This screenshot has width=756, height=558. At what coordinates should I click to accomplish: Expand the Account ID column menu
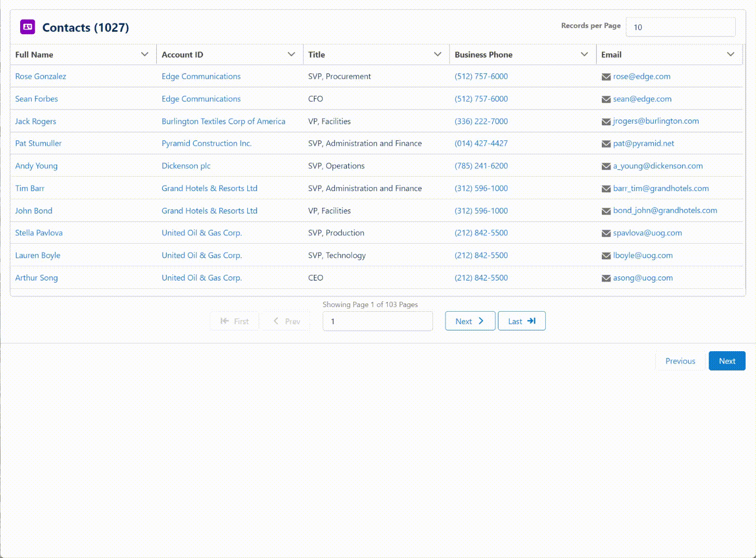291,55
